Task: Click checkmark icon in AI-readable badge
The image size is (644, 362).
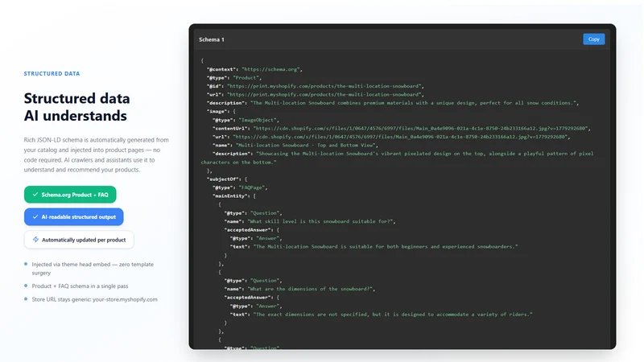Action: (x=35, y=216)
